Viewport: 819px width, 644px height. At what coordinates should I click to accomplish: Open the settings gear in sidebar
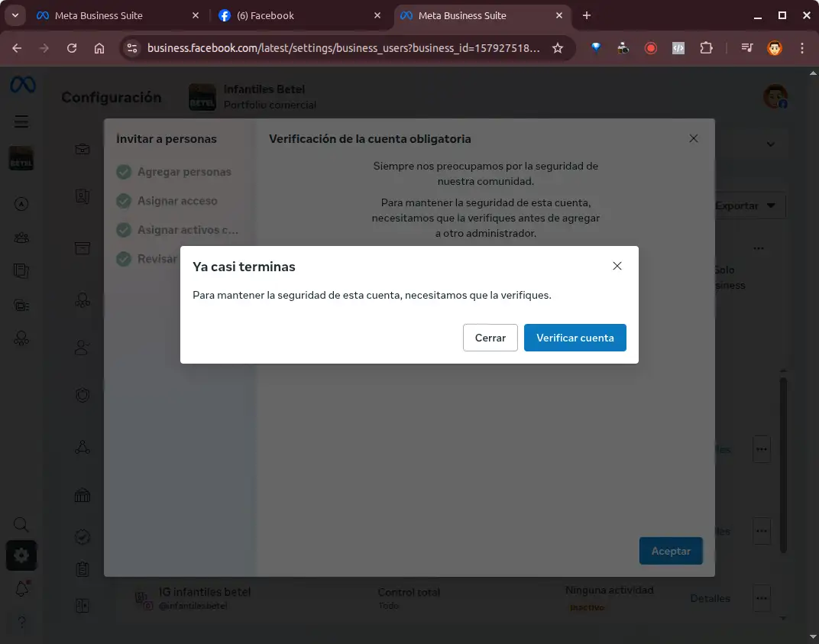(21, 556)
